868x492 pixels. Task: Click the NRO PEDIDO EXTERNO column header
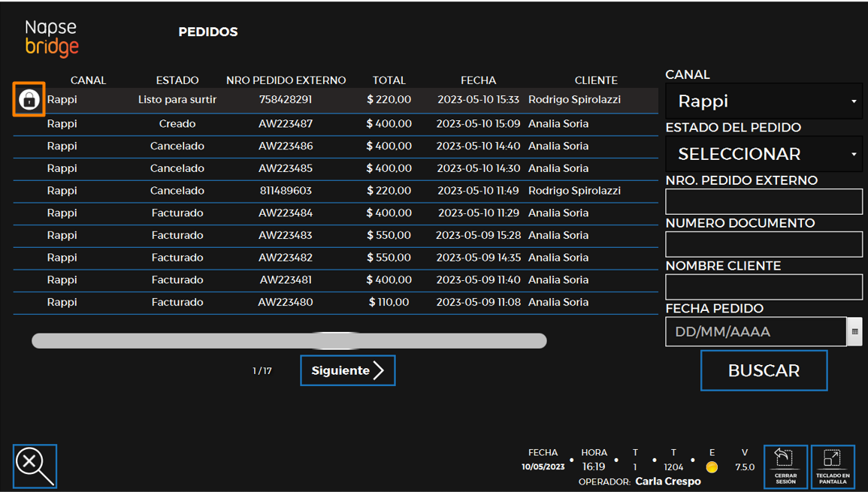(286, 80)
